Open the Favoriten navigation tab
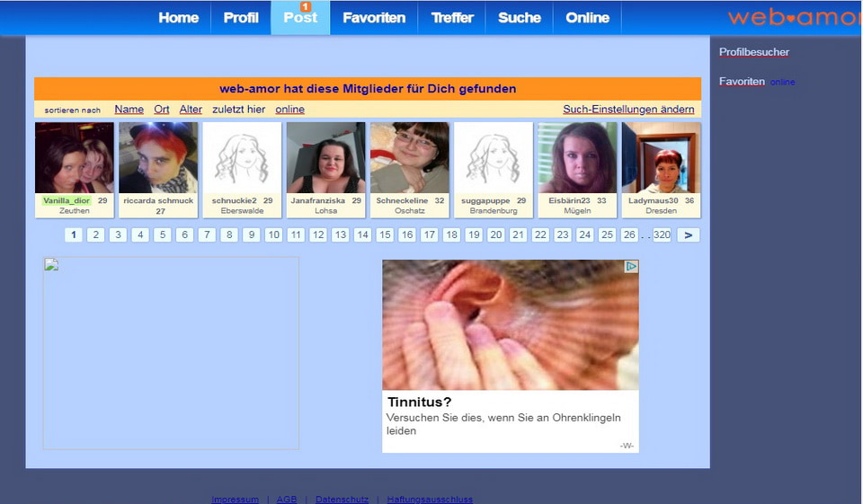 373,18
